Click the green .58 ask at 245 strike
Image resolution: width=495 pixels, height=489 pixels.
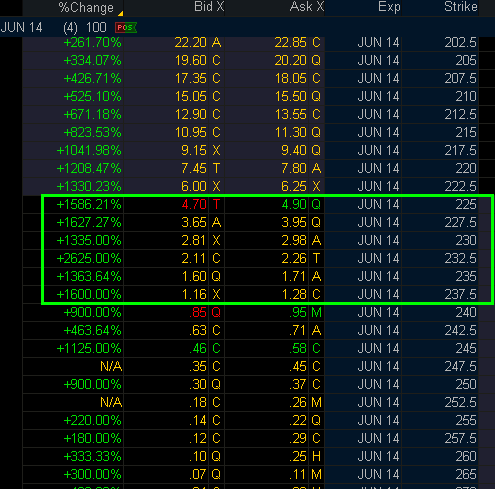click(298, 348)
